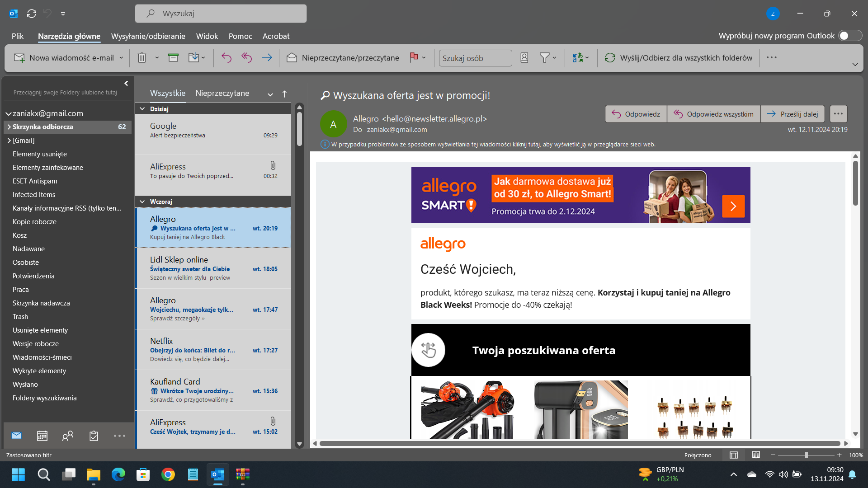Click the follow-up flag icon

coord(414,57)
